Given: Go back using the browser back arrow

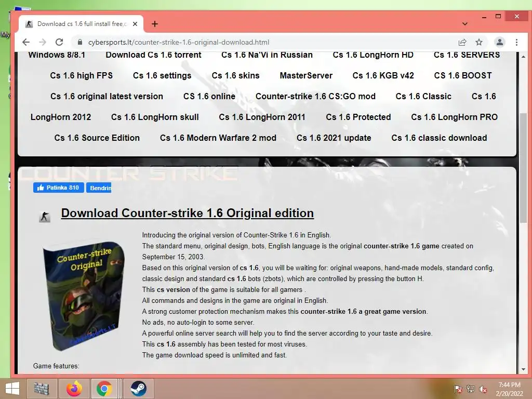Looking at the screenshot, I should (x=26, y=42).
